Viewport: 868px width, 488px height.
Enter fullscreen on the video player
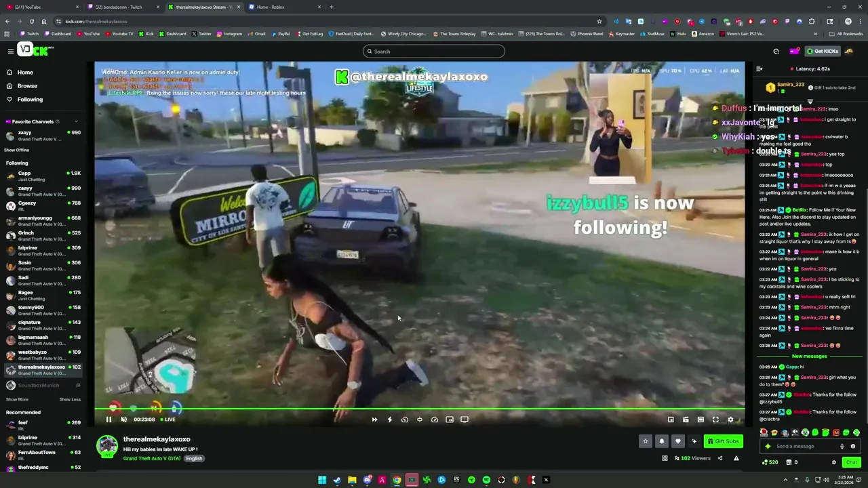[715, 420]
